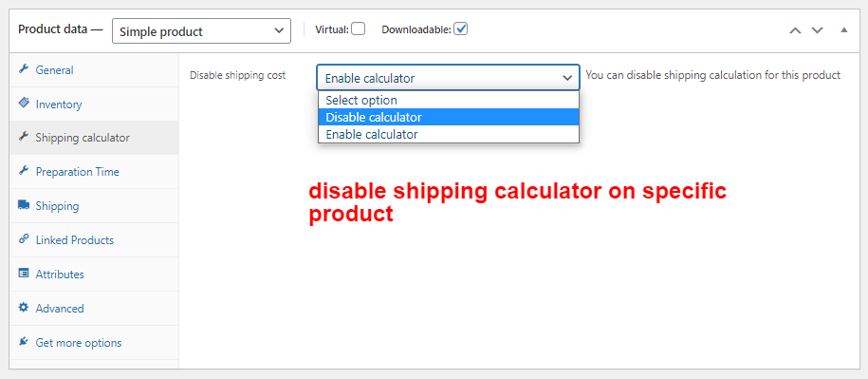Screen dimensions: 868x379
Task: Move Product data panel up
Action: [x=795, y=30]
